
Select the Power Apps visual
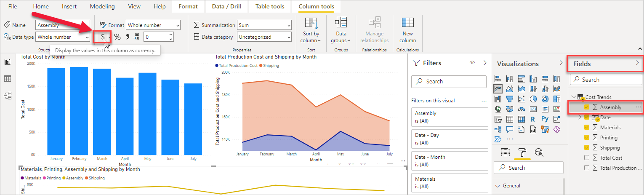point(557,129)
